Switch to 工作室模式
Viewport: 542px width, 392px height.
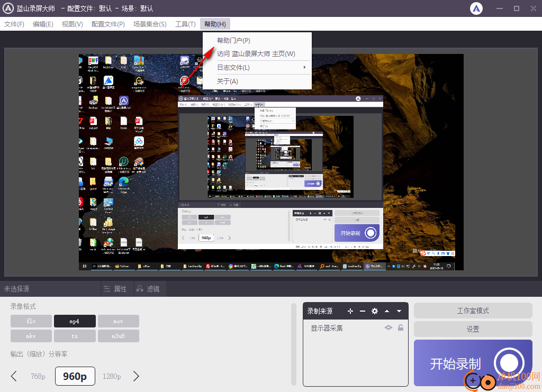pyautogui.click(x=473, y=311)
